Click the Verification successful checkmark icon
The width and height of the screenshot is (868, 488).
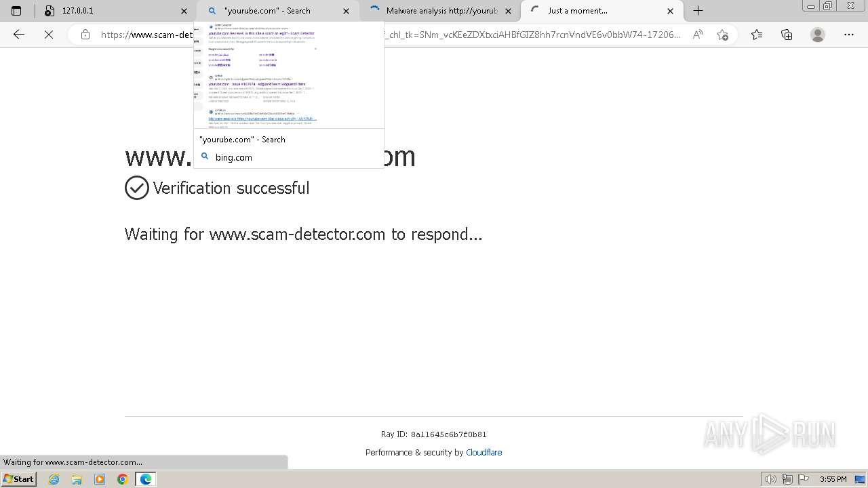(x=136, y=188)
